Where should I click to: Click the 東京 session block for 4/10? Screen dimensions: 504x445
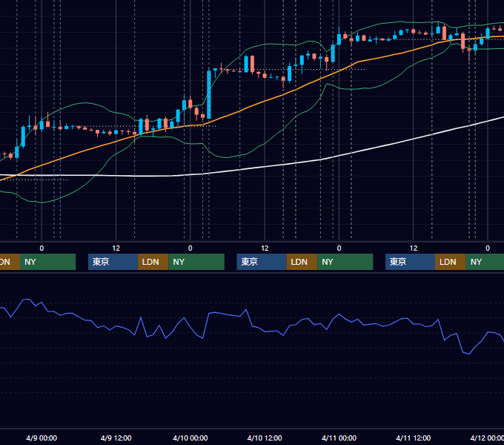262,262
